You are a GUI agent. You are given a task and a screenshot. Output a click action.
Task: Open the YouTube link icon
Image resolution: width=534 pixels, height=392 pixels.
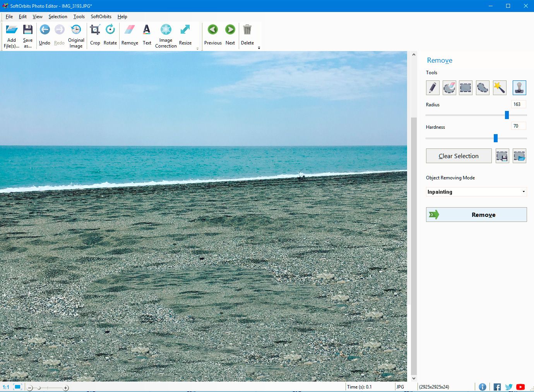(521, 387)
